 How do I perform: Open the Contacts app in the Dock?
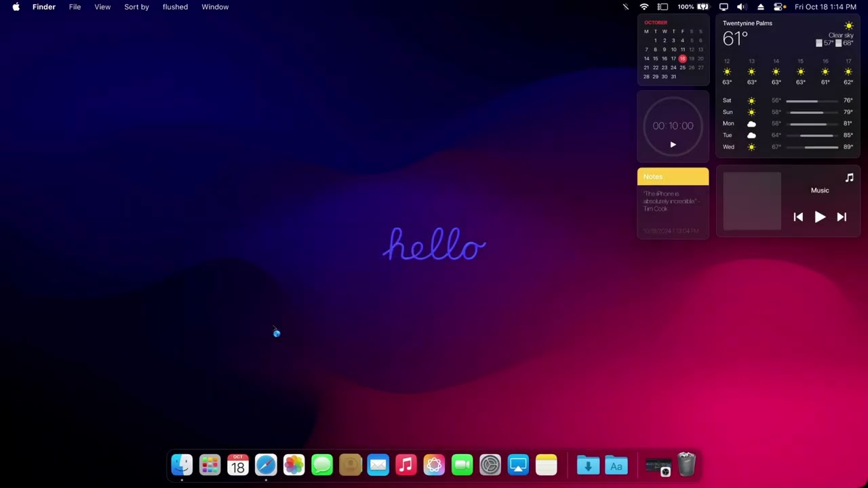click(350, 465)
